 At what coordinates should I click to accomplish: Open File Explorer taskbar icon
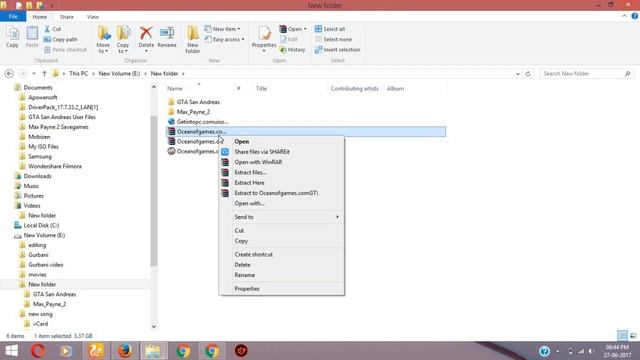(153, 351)
